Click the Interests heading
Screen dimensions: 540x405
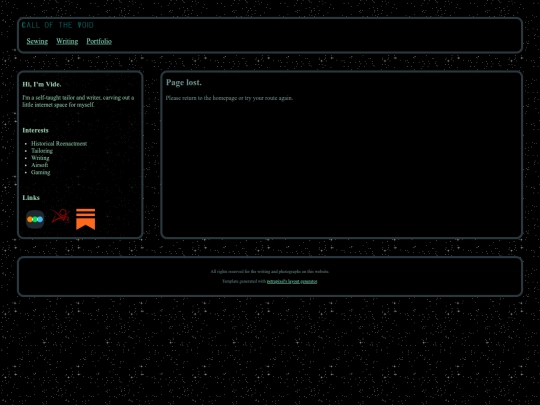(35, 131)
